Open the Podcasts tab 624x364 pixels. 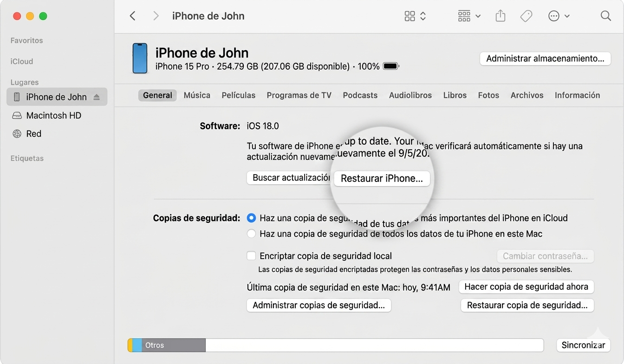coord(360,95)
